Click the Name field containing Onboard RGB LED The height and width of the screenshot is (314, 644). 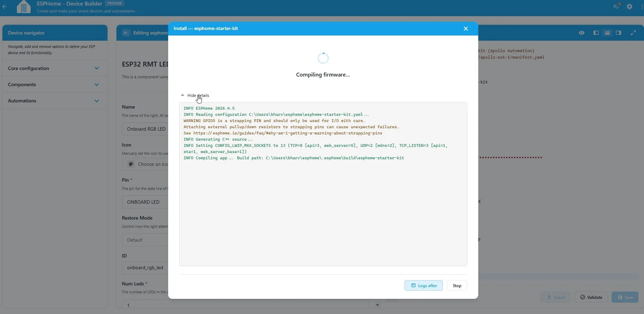click(x=145, y=129)
